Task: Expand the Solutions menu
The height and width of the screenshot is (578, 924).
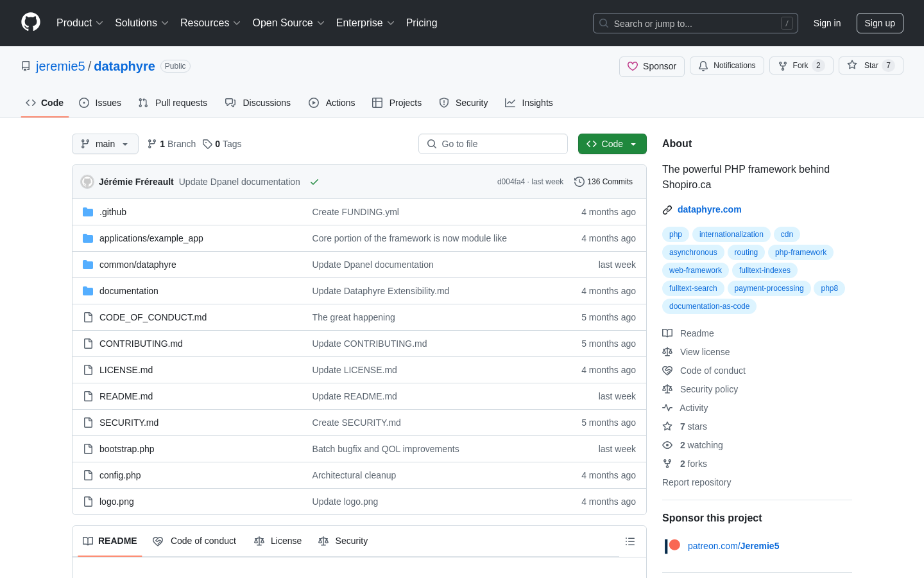Action: (141, 22)
